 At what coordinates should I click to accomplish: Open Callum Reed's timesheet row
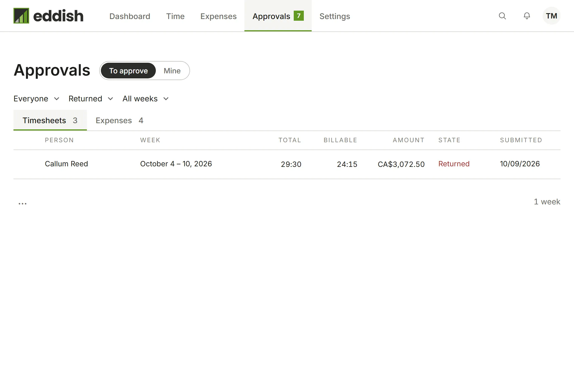coord(287,164)
